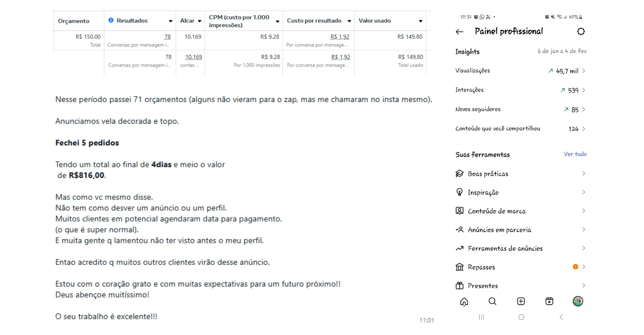
Task: Open the search magnifier icon
Action: [492, 301]
